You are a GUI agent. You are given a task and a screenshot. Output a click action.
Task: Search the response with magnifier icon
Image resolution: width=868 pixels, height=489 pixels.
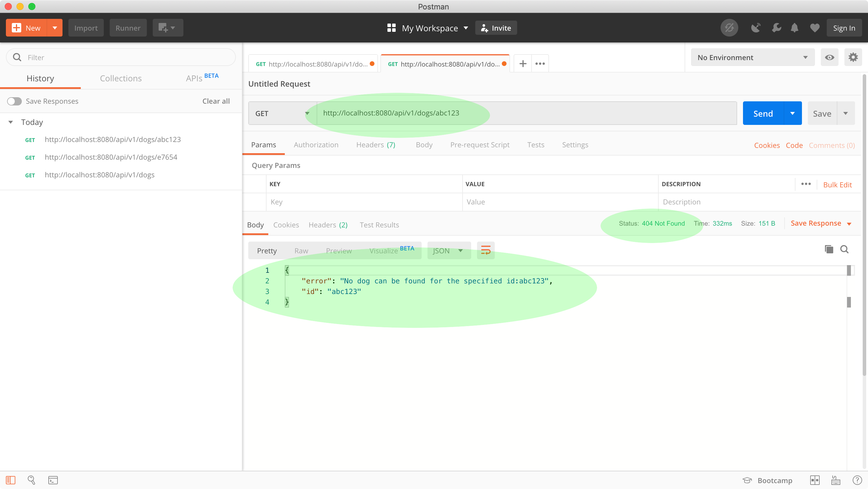[x=844, y=249]
